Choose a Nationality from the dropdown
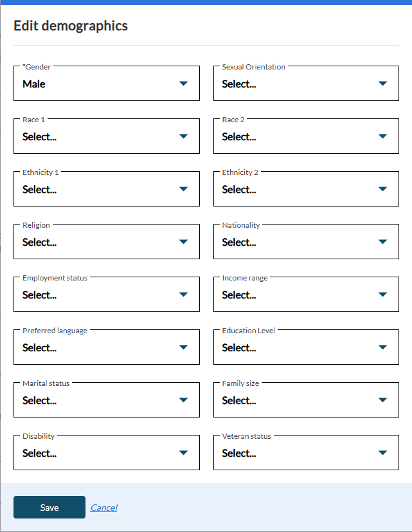The height and width of the screenshot is (532, 412). (x=306, y=242)
